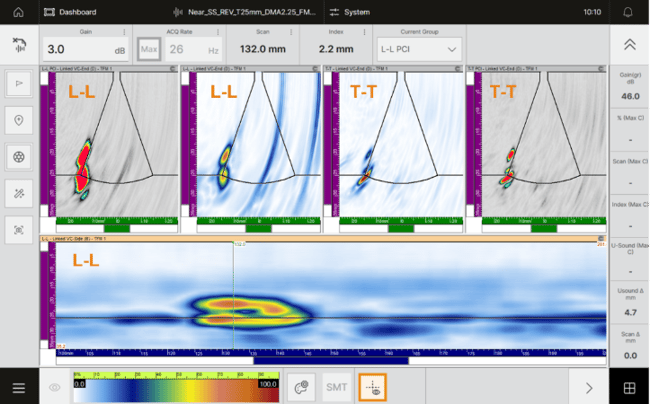Screen dimensions: 650x404
Task: Expand more tools with right chevron
Action: click(x=589, y=388)
